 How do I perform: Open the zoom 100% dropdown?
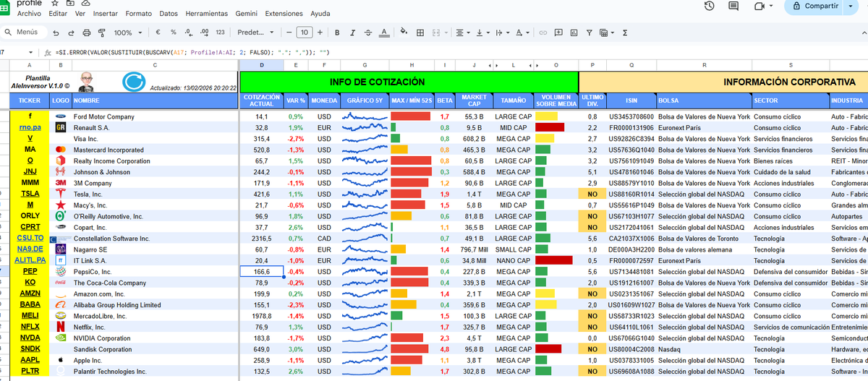pos(128,33)
